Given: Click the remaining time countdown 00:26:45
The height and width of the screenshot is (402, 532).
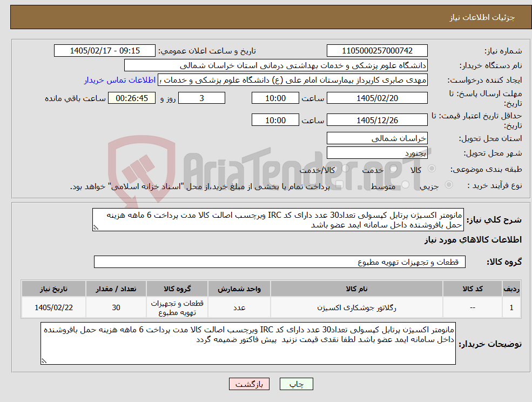Looking at the screenshot, I should coord(132,98).
